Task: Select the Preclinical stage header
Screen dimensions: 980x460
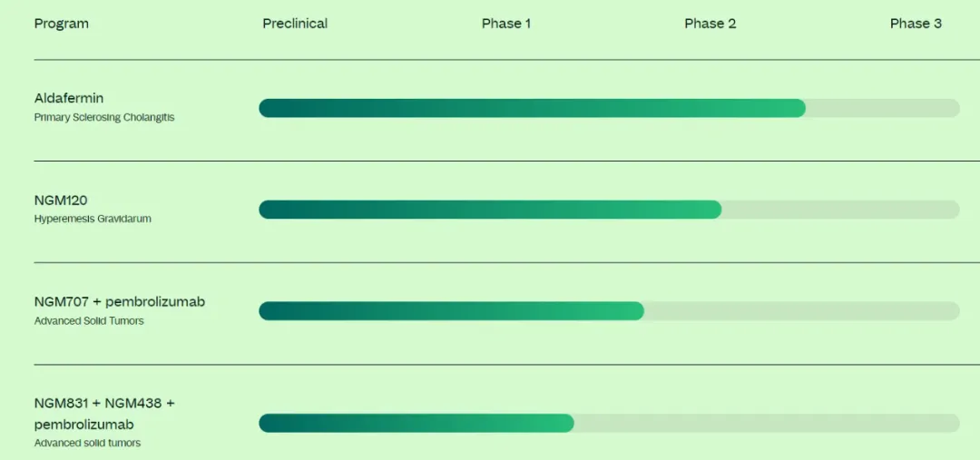Action: point(295,24)
